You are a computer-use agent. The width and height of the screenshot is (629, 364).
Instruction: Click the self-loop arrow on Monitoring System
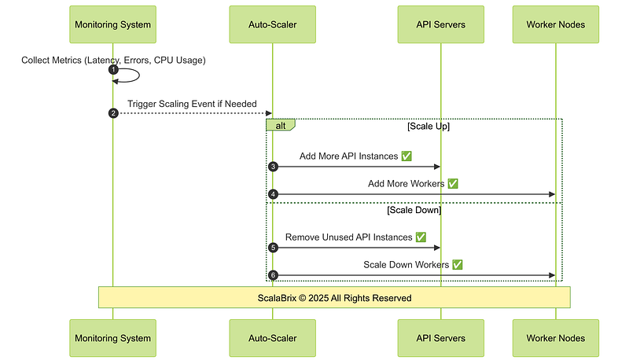127,75
